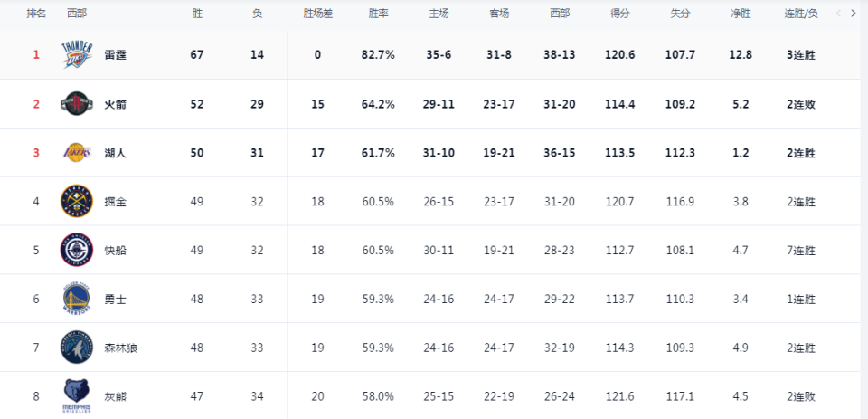Click the 连胜/负 column header
This screenshot has height=419, width=868.
click(800, 14)
